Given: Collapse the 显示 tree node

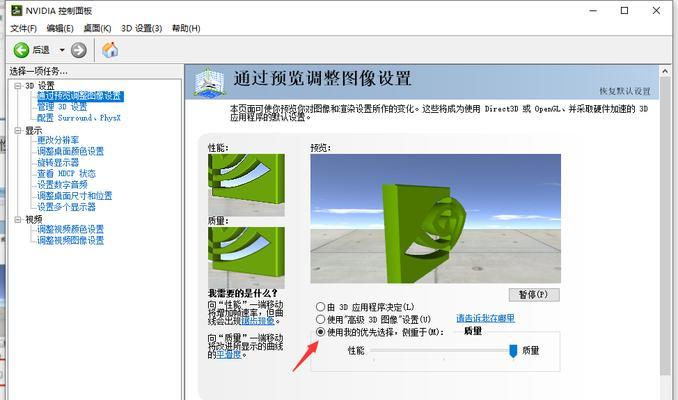Looking at the screenshot, I should click(18, 130).
